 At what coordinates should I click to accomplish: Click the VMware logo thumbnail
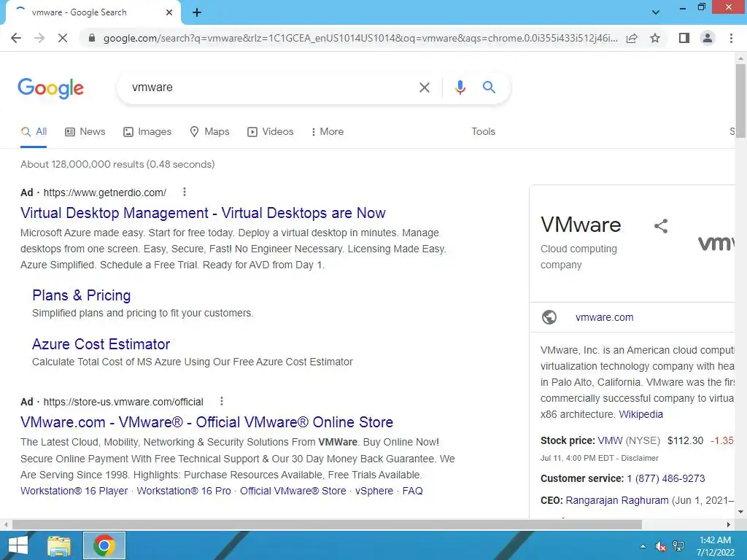716,243
